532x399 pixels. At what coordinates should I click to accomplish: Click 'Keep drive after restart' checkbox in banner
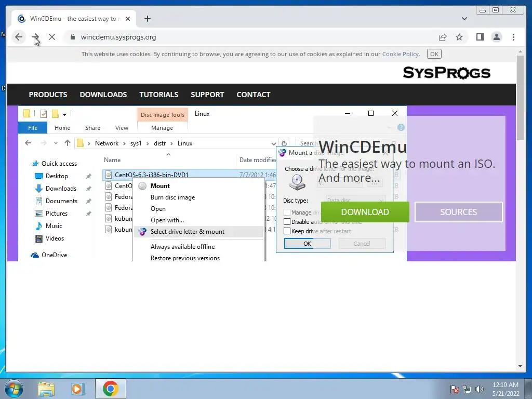(287, 231)
